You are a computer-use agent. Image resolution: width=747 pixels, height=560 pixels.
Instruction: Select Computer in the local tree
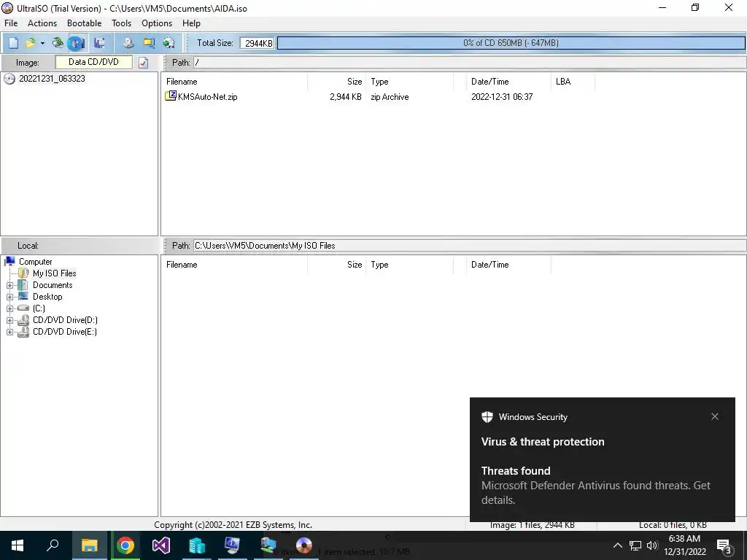pyautogui.click(x=35, y=262)
